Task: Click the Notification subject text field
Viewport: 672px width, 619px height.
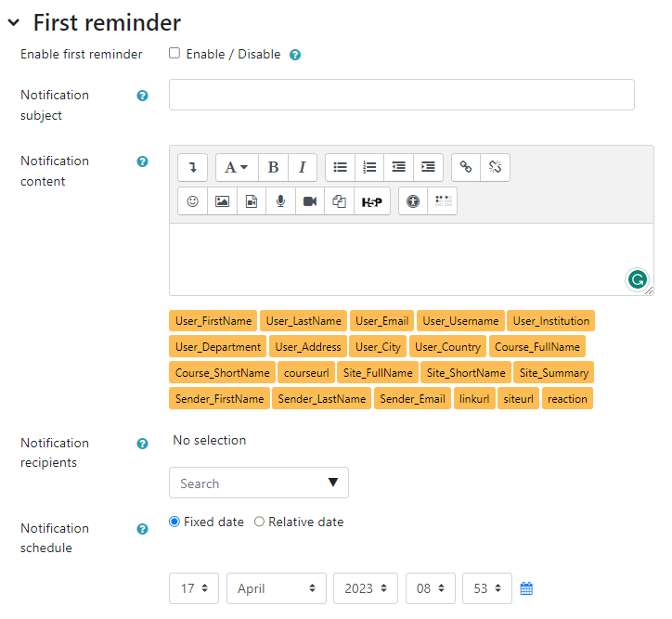Action: click(x=401, y=95)
